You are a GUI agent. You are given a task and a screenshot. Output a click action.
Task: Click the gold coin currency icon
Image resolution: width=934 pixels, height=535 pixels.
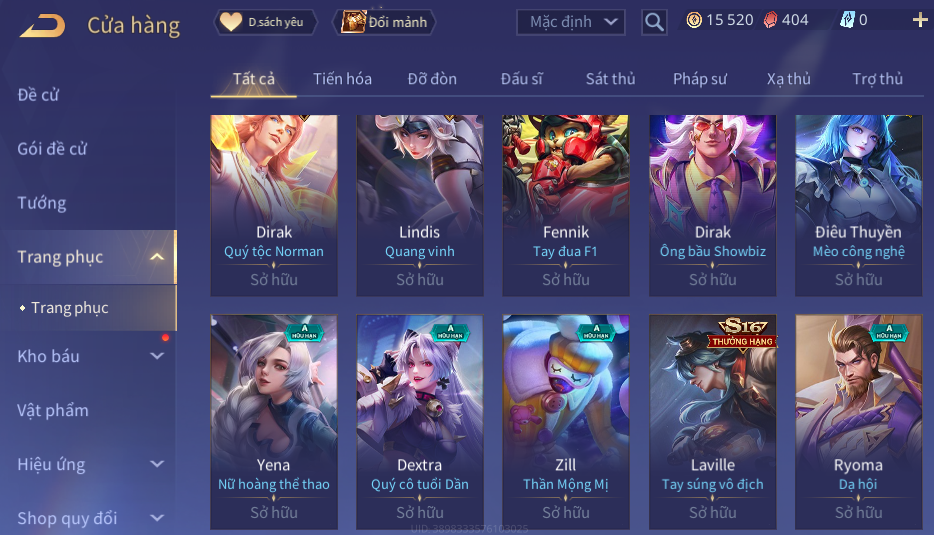point(694,21)
